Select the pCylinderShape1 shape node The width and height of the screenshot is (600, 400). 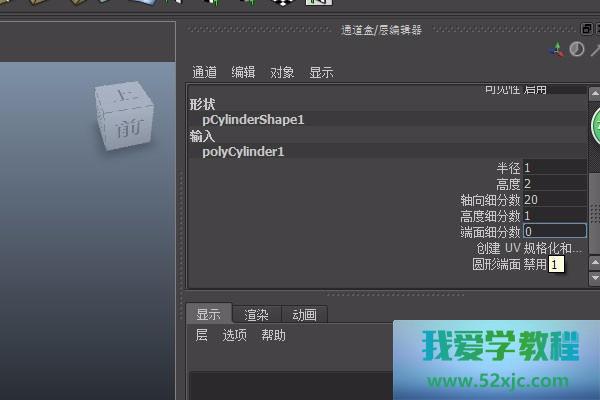coord(252,119)
